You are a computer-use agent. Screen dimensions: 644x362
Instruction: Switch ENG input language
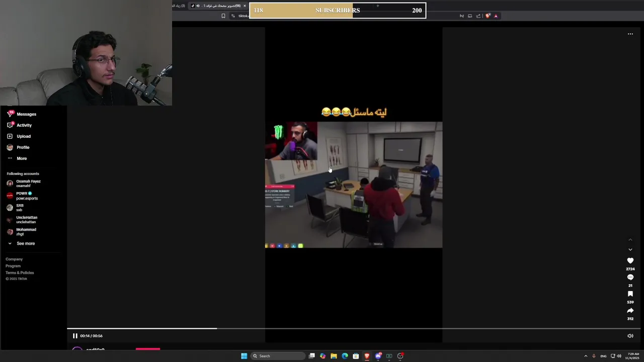tap(603, 356)
